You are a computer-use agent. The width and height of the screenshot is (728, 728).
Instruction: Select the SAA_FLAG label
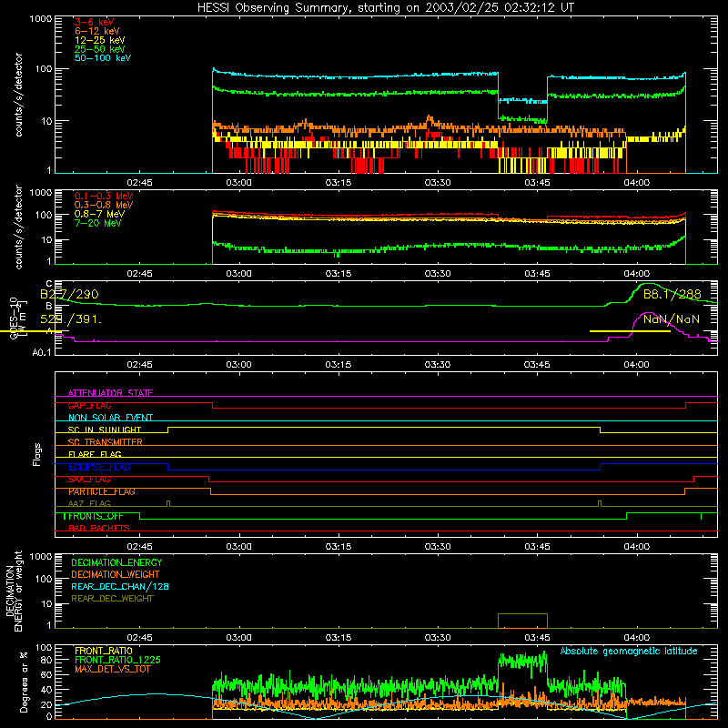point(89,480)
